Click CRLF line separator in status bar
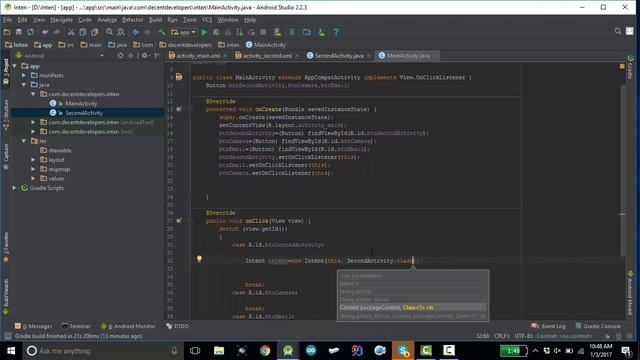640x360 pixels. pos(501,336)
